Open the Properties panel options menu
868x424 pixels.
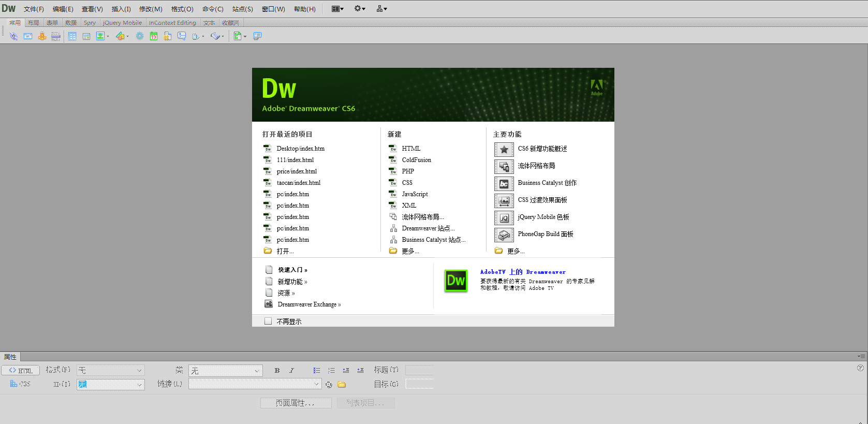click(861, 356)
